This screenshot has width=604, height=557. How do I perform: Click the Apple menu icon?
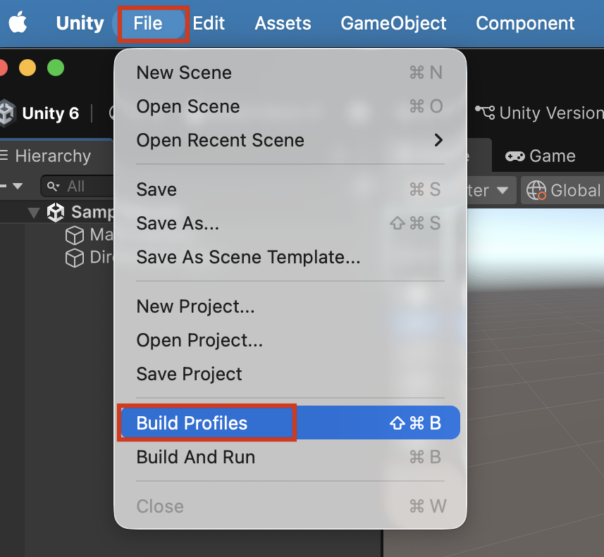coord(17,23)
